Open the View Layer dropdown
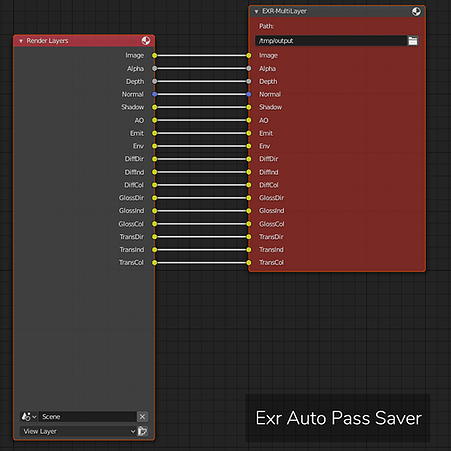 [78, 431]
